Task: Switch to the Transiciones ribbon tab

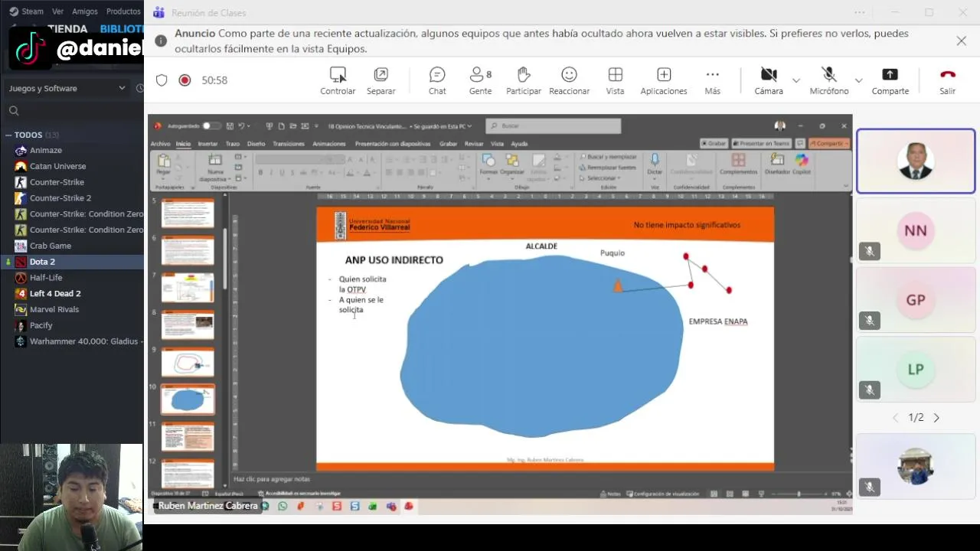Action: (289, 144)
